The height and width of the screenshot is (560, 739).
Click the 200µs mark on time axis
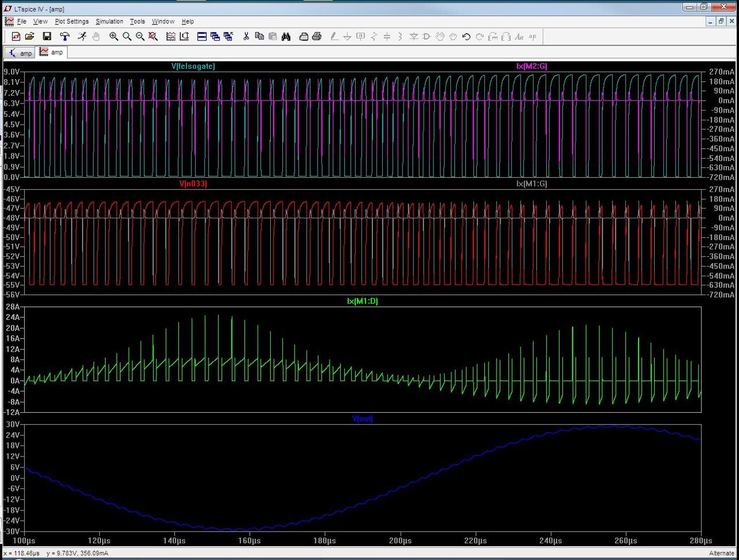click(400, 541)
